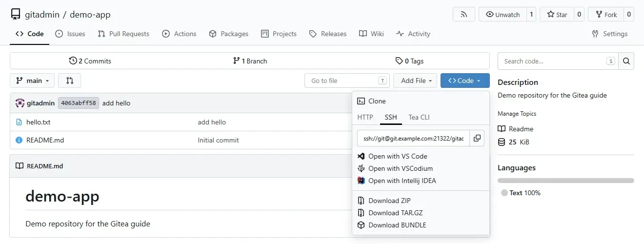The height and width of the screenshot is (244, 644).
Task: Toggle the blue Code dropdown button
Action: pyautogui.click(x=465, y=81)
